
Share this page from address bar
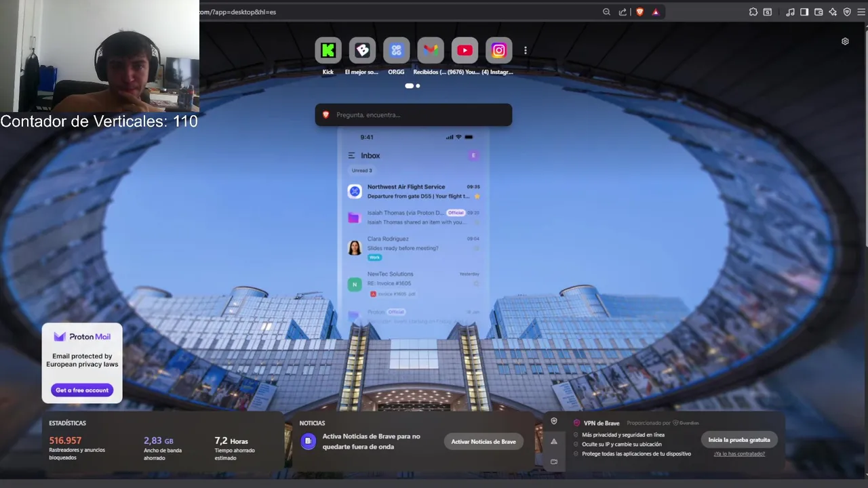coord(623,12)
